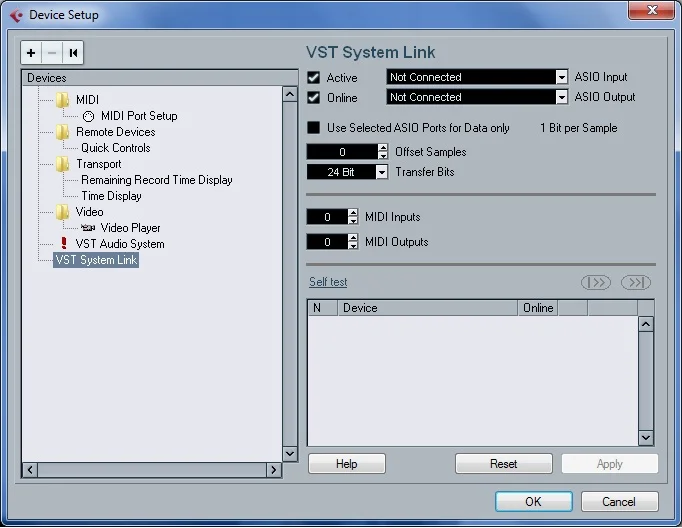The width and height of the screenshot is (682, 528).
Task: Select Video Player in the devices tree
Action: point(130,228)
